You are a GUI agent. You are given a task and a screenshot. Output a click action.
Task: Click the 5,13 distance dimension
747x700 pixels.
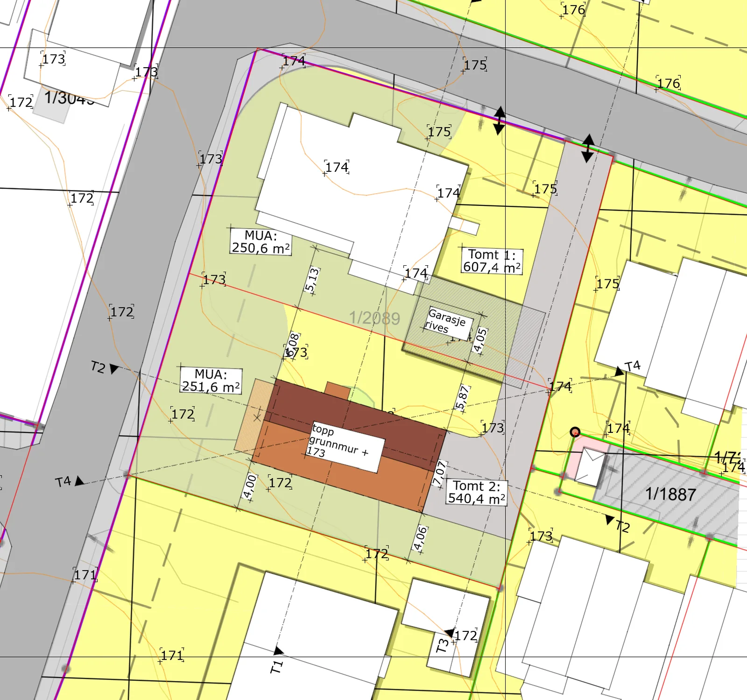tap(312, 280)
